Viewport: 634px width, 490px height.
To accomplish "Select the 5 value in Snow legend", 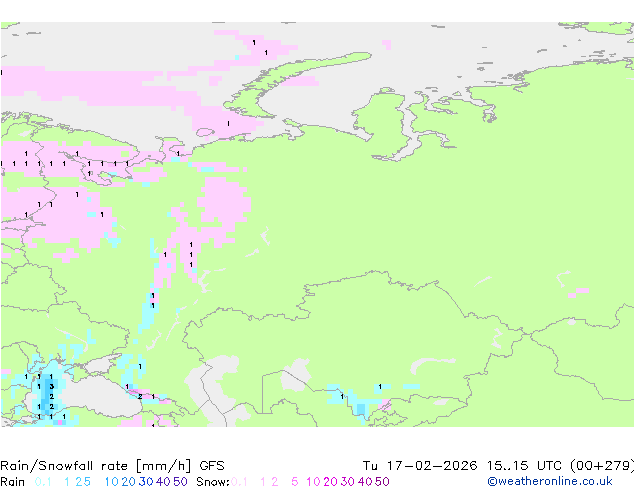I will (x=295, y=482).
